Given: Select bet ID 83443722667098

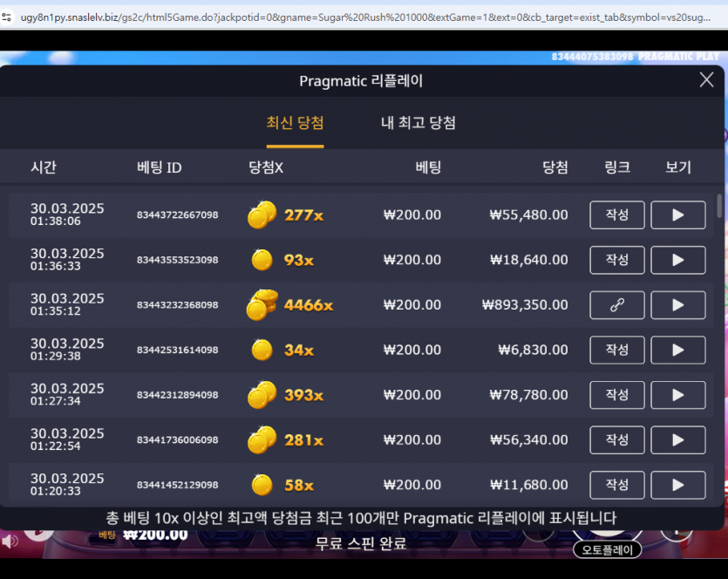Looking at the screenshot, I should point(177,215).
